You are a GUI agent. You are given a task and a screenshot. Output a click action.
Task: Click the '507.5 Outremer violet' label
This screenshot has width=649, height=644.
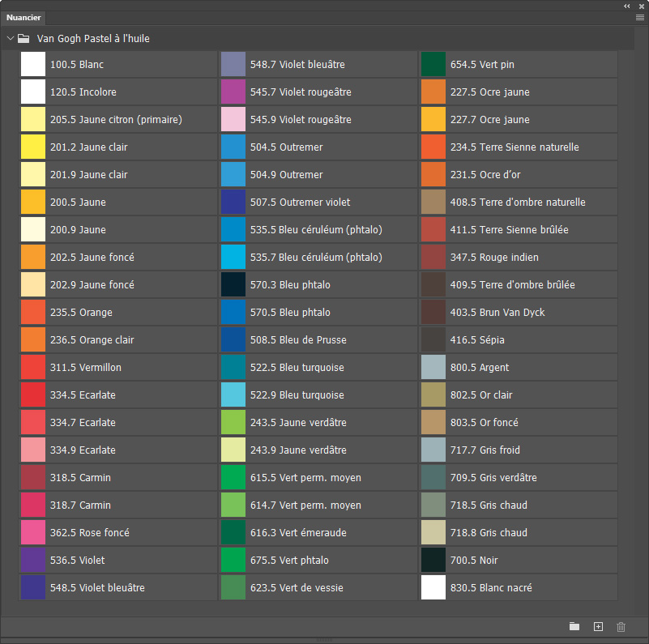pyautogui.click(x=300, y=203)
